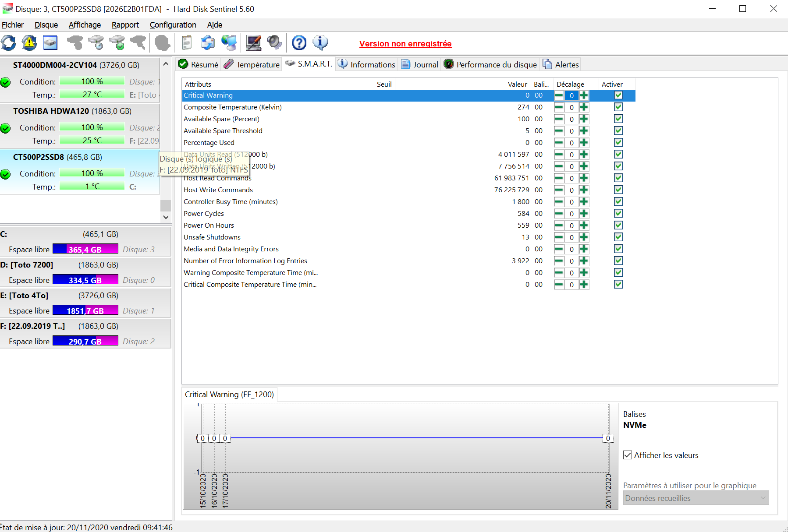Increase Décalage for Composite Temperature with plus
Viewport: 788px width, 532px height.
coord(584,107)
